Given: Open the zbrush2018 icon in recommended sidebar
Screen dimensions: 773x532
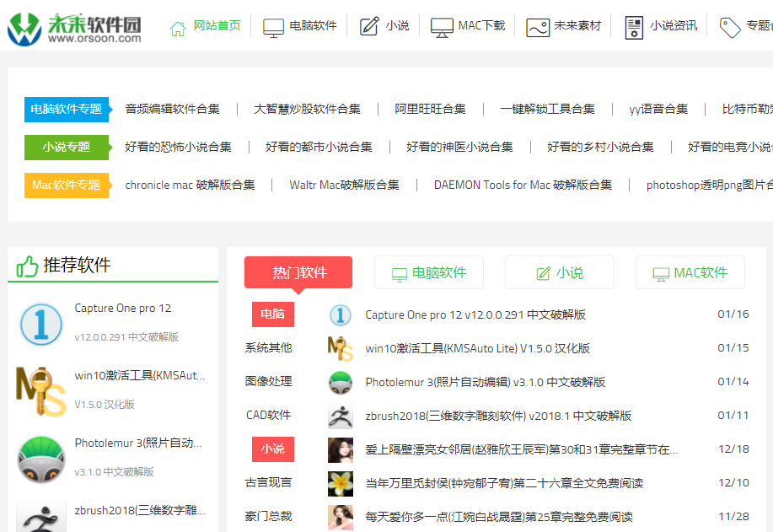Looking at the screenshot, I should click(x=41, y=517).
